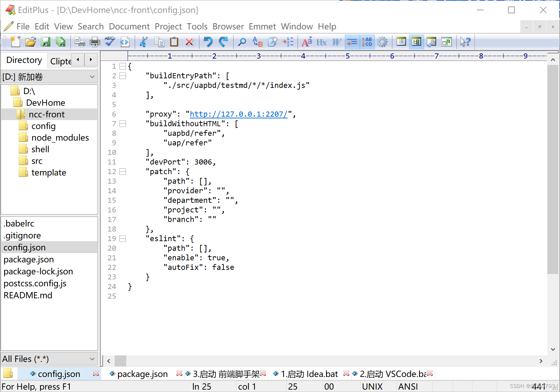The image size is (560, 392).
Task: Open the Browser menu
Action: click(x=228, y=26)
